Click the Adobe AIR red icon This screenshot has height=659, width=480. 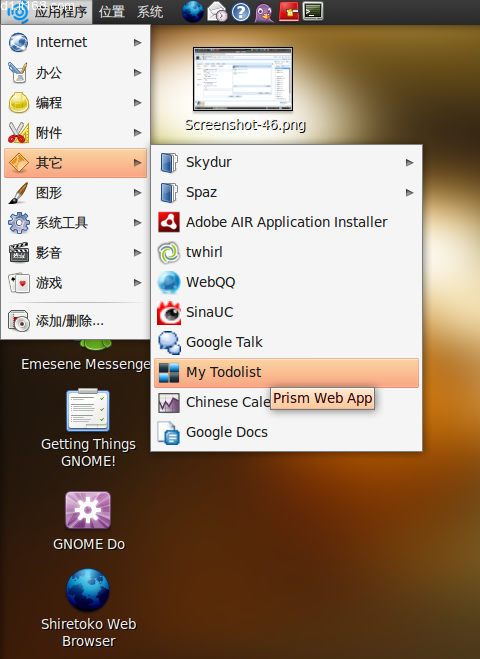point(169,222)
